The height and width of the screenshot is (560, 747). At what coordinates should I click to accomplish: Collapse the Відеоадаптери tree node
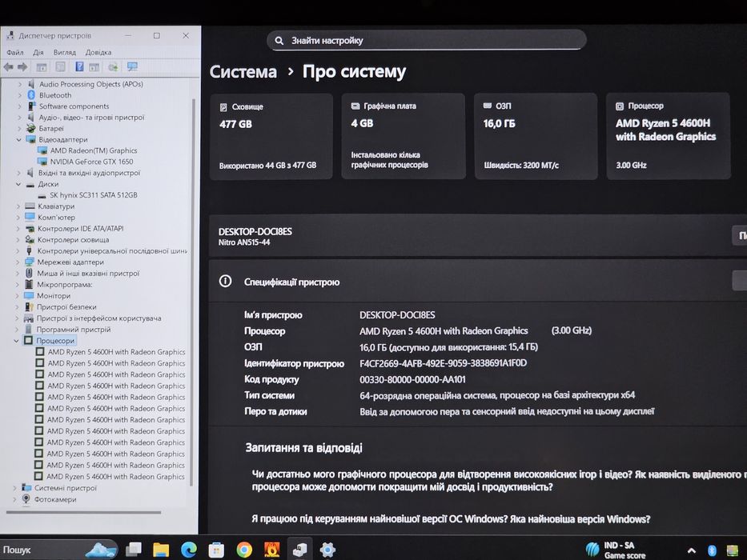coord(19,139)
